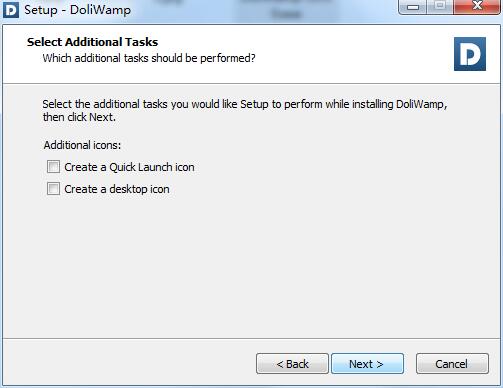Image resolution: width=503 pixels, height=388 pixels.
Task: Click the large DoliWamp logo in the header
Action: click(x=470, y=54)
